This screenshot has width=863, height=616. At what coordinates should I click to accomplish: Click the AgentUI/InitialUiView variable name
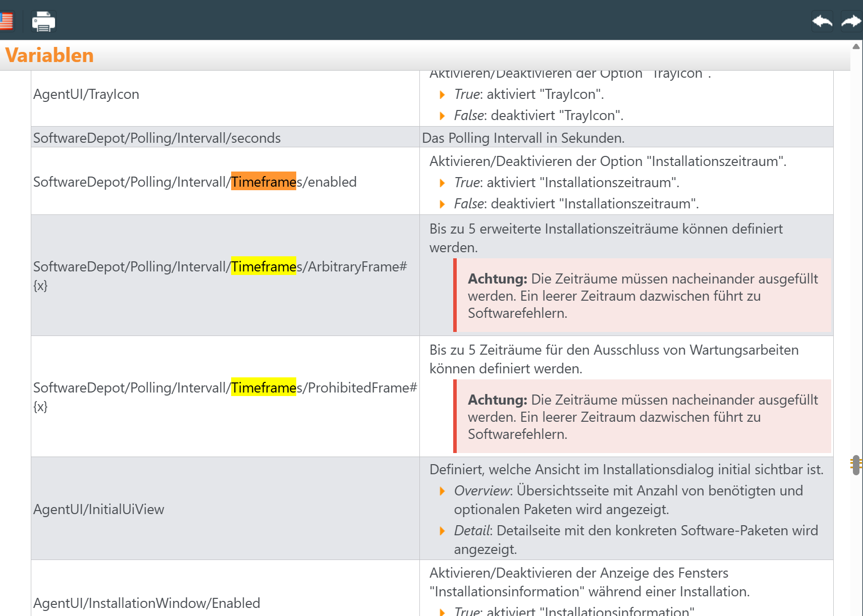(99, 509)
